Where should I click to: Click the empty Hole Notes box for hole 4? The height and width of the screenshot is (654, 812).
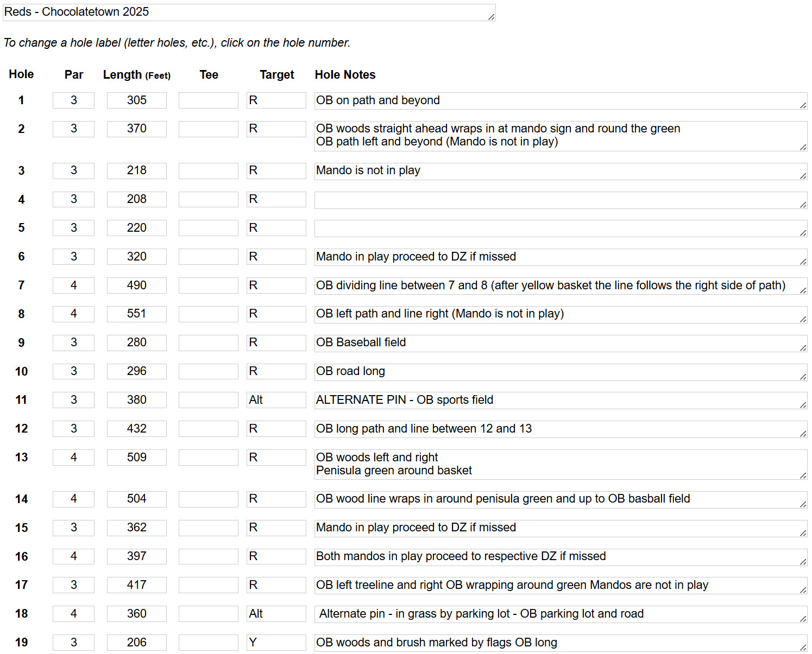point(561,200)
